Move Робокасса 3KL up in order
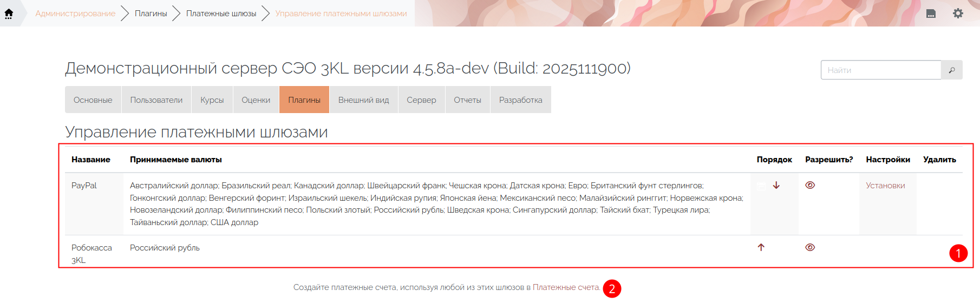 [761, 247]
